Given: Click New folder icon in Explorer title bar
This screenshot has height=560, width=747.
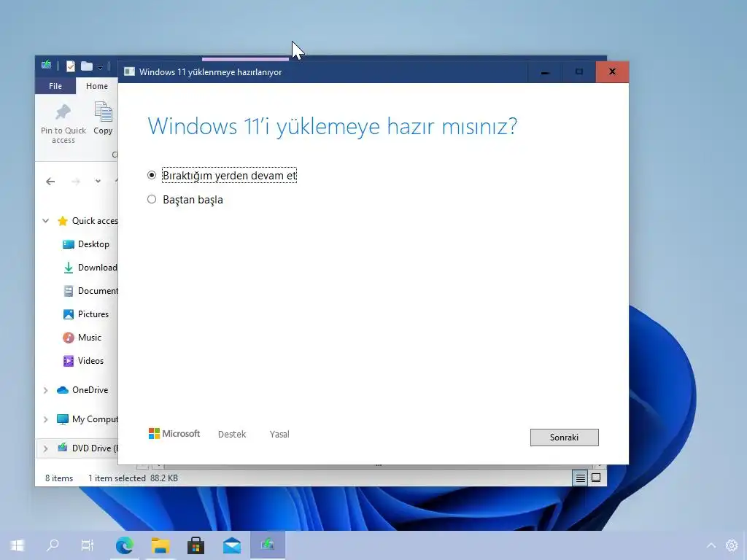Looking at the screenshot, I should (86, 66).
